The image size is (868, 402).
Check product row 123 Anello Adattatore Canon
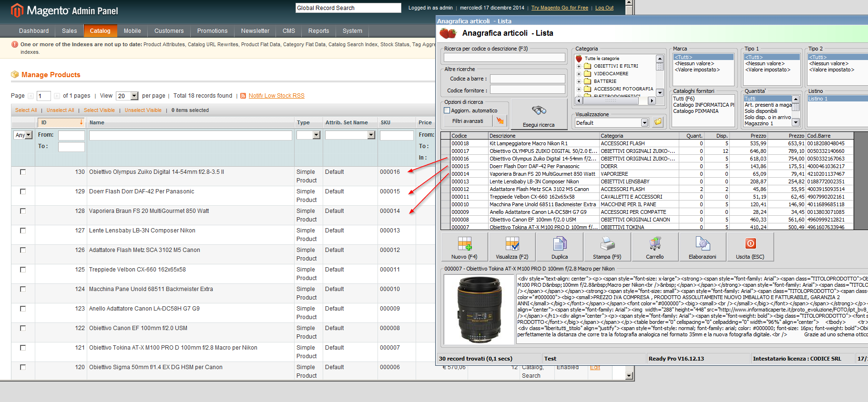[x=23, y=309]
